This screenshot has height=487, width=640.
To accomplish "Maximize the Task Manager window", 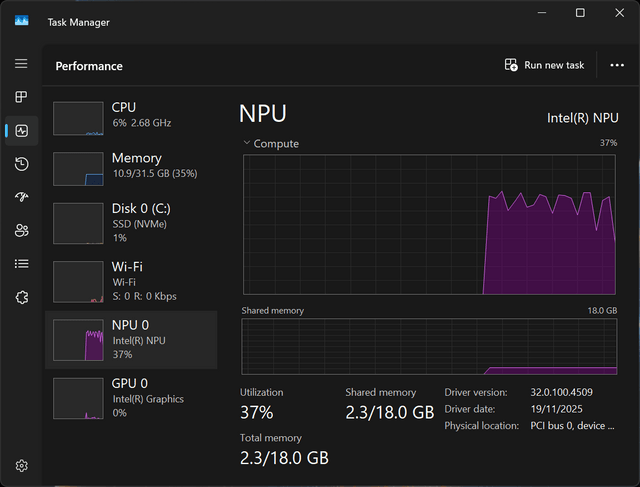I will (580, 13).
